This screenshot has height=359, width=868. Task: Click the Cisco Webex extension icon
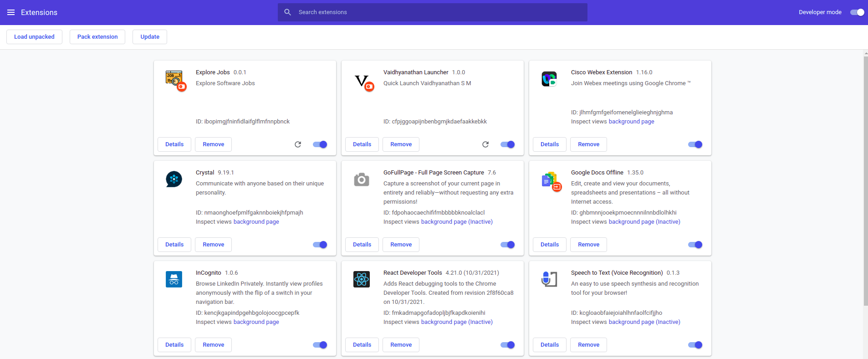click(x=549, y=79)
